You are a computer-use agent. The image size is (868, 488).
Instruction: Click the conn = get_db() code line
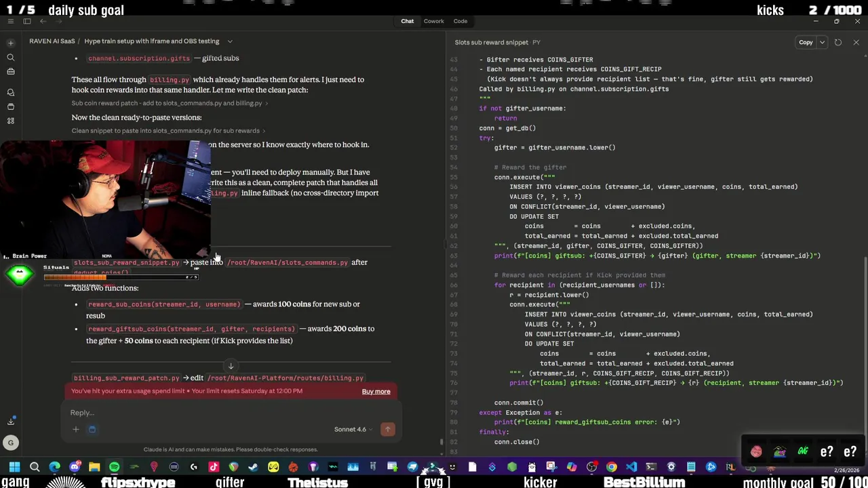click(x=507, y=128)
